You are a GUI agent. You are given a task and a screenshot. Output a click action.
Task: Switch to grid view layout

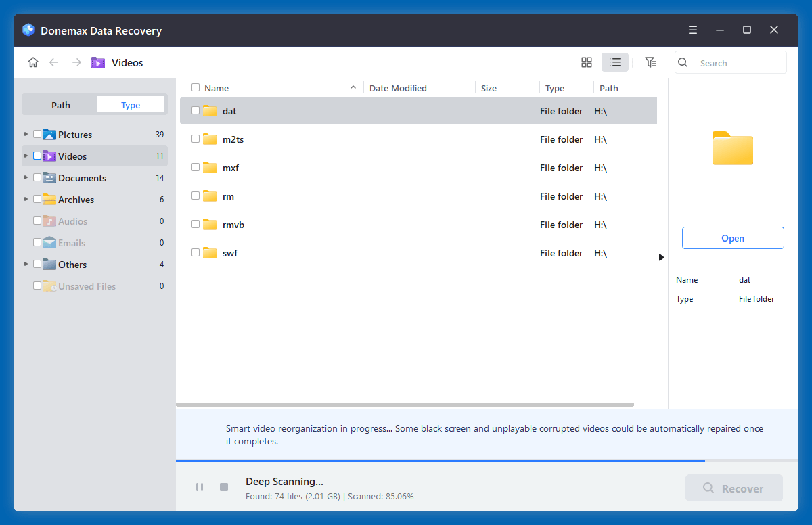[586, 62]
